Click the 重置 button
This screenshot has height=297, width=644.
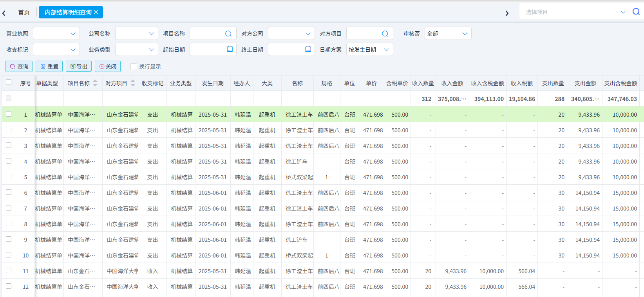[49, 66]
